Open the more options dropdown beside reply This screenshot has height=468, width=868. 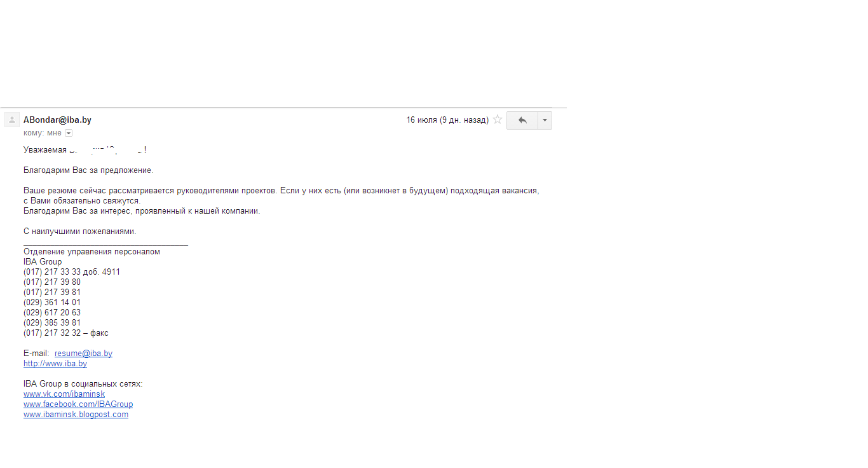coord(545,120)
